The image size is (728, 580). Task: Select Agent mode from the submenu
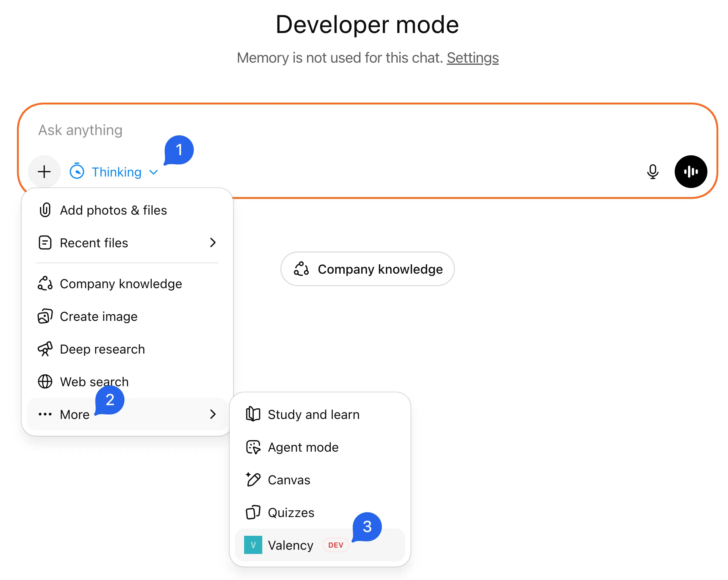303,447
